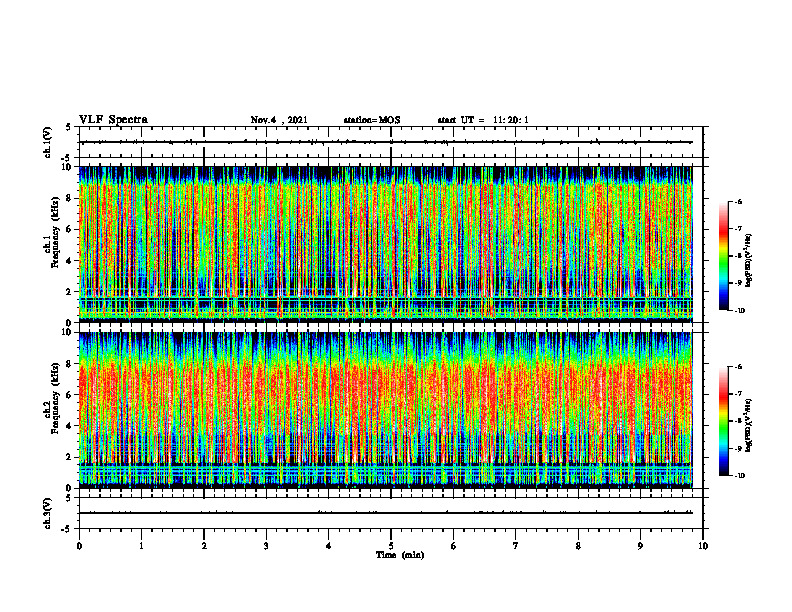Click the "-6" label on ch.2 colorbar
The height and width of the screenshot is (612, 792).
tap(739, 367)
